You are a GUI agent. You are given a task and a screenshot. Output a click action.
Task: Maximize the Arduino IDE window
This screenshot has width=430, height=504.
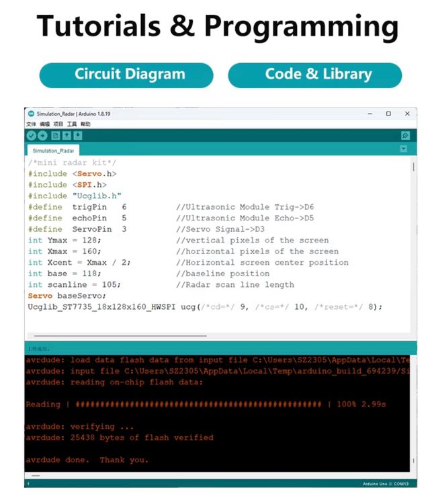[388, 114]
